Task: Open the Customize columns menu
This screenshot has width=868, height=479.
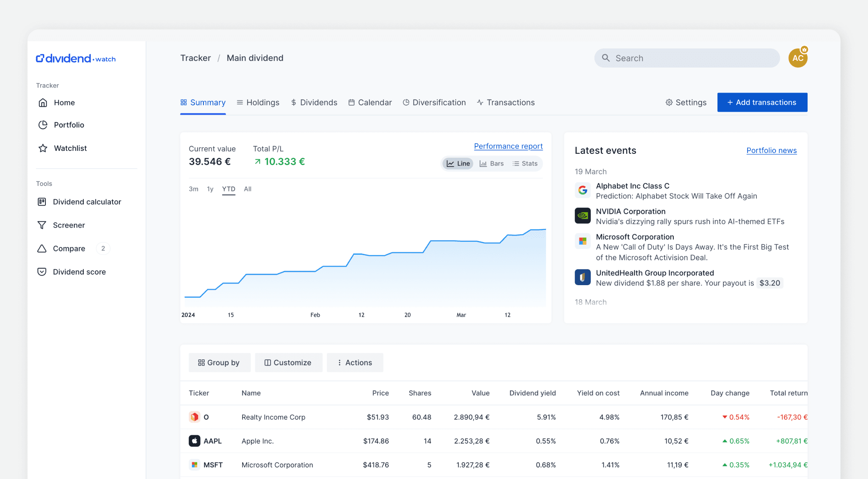Action: [x=288, y=363]
